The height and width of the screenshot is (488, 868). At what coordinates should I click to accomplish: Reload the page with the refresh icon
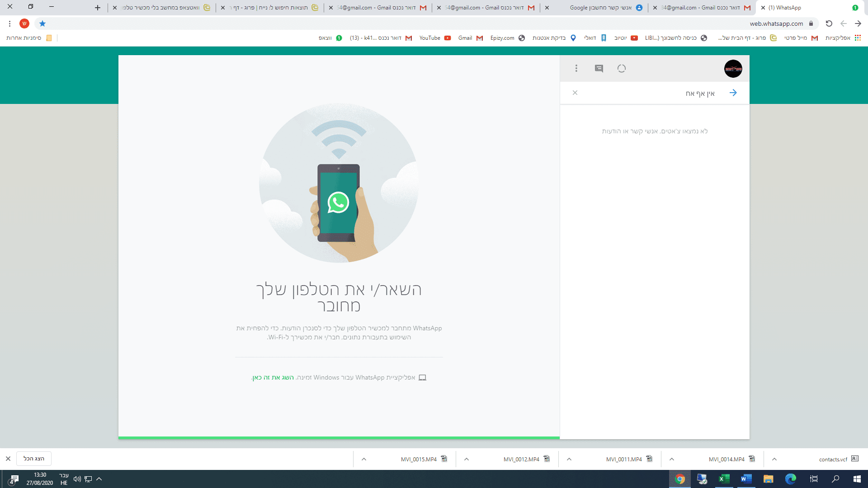pyautogui.click(x=829, y=23)
